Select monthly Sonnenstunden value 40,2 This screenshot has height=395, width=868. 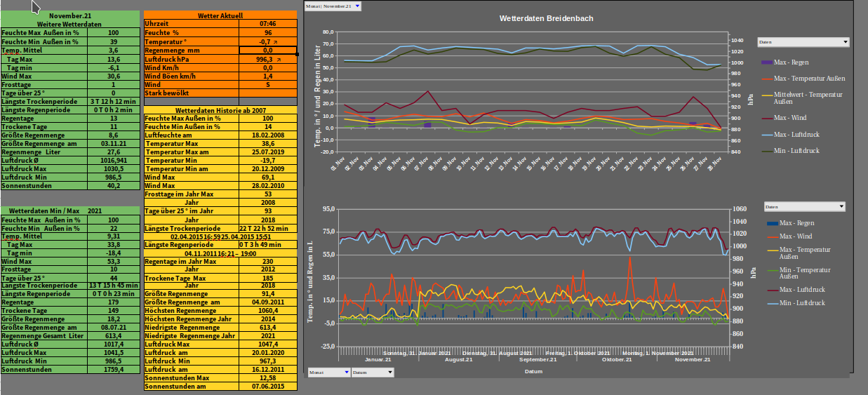114,186
